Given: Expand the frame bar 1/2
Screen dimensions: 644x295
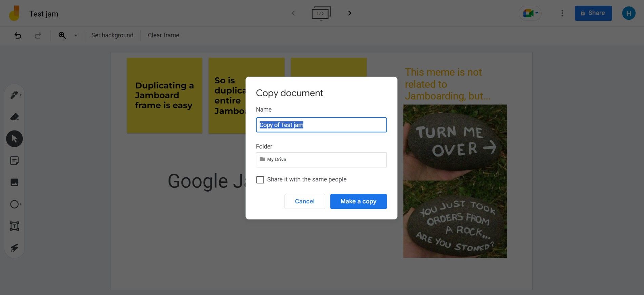Looking at the screenshot, I should (x=321, y=14).
